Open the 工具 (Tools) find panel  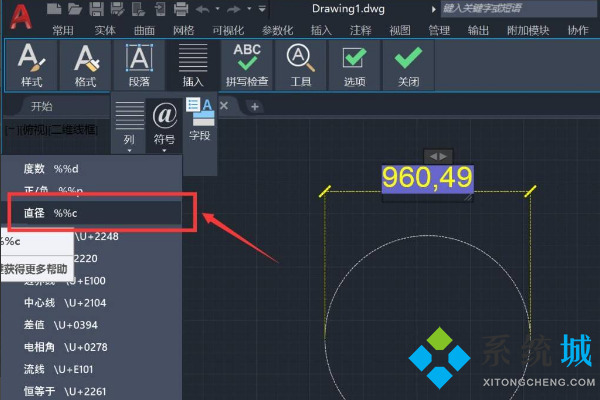pyautogui.click(x=300, y=65)
